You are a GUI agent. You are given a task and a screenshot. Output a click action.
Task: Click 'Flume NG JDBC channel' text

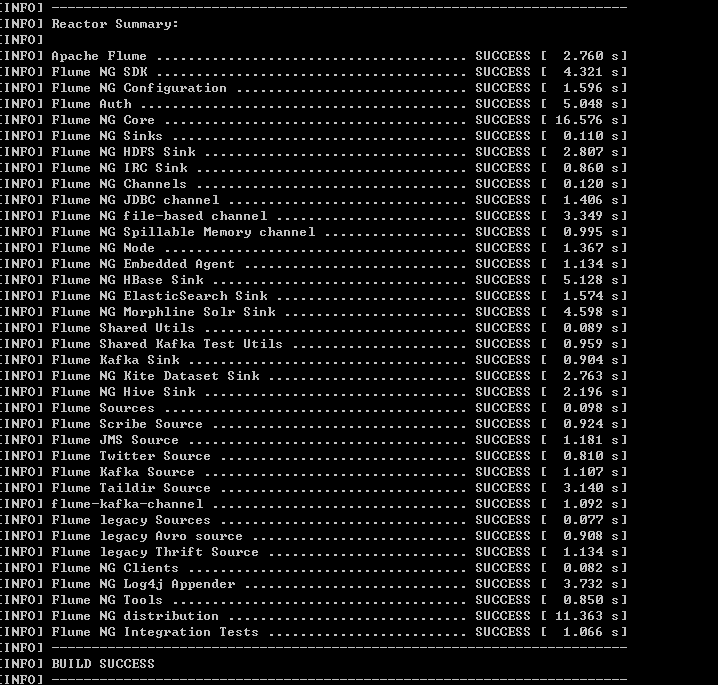136,200
